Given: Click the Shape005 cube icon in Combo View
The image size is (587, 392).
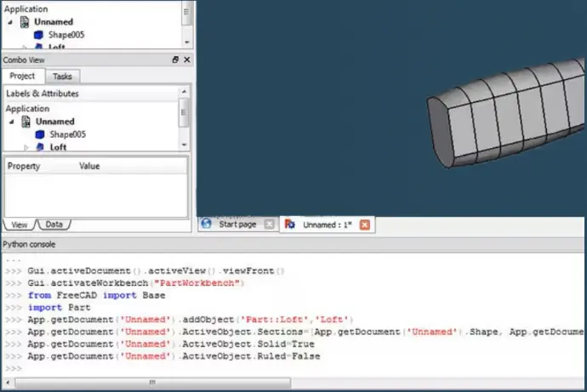Looking at the screenshot, I should point(41,134).
